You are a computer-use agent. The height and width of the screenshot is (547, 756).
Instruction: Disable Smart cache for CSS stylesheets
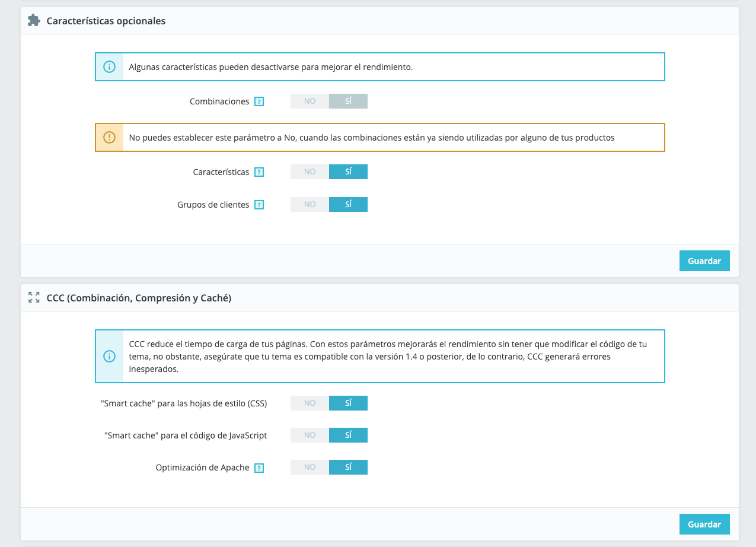pos(310,403)
